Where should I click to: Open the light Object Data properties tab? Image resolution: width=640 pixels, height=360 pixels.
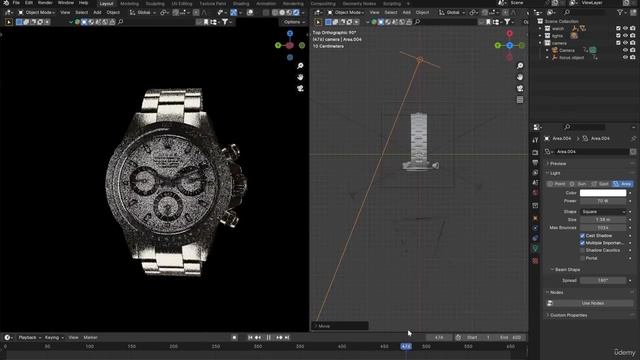pos(535,249)
